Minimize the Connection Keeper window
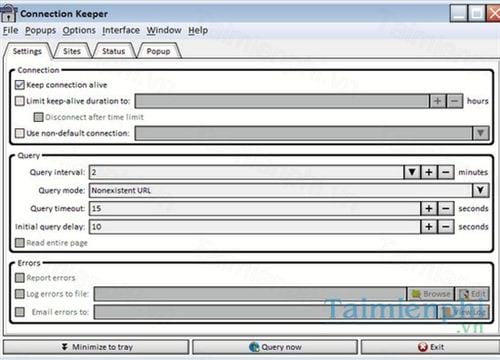 pos(458,13)
